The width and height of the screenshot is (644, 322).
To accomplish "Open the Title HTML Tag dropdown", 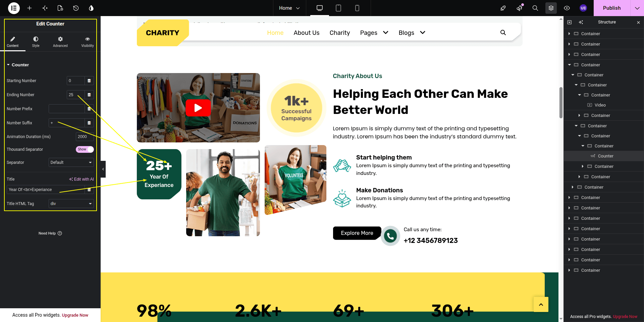I will pyautogui.click(x=71, y=204).
